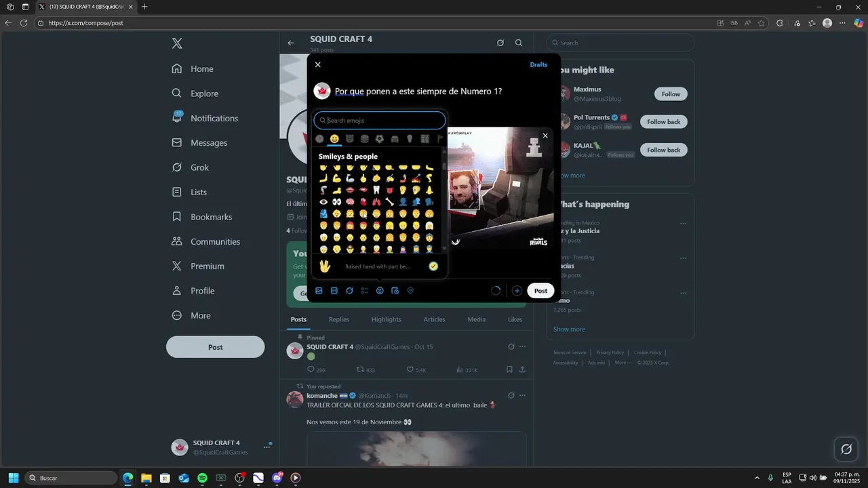868x488 pixels.
Task: Publish with the composer Post button
Action: (540, 291)
